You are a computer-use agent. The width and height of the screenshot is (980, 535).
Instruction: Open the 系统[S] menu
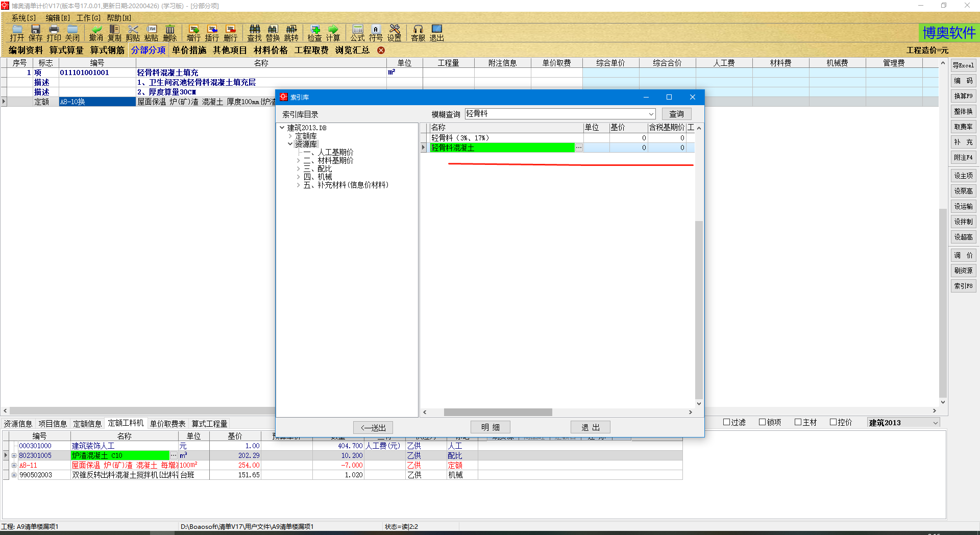[24, 18]
